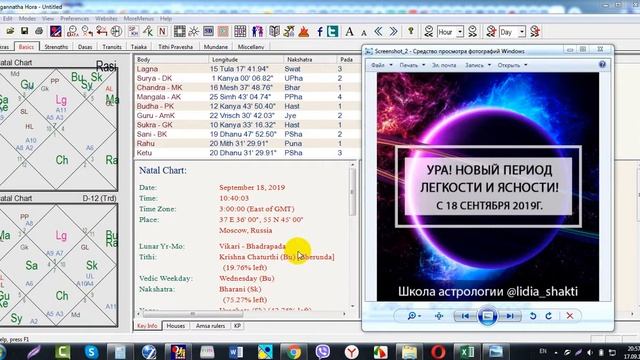
Task: Click the double left chevron icon
Action: pos(378,31)
